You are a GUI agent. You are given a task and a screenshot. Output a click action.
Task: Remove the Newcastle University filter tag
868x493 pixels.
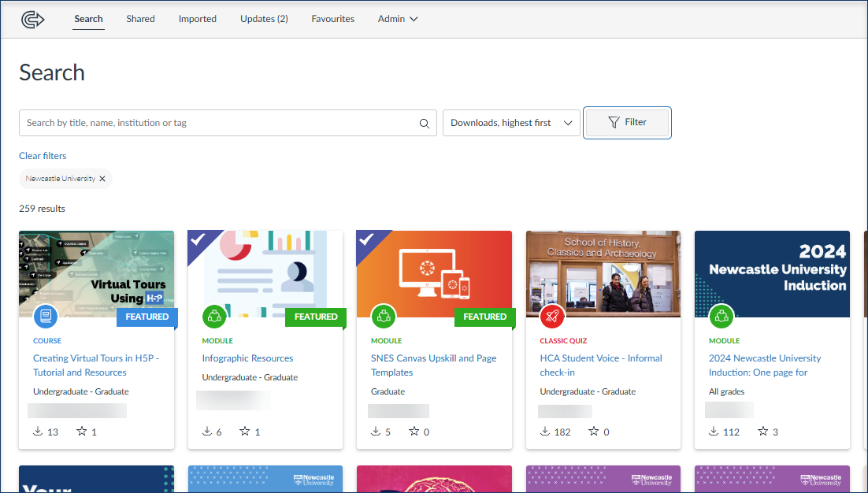point(102,179)
